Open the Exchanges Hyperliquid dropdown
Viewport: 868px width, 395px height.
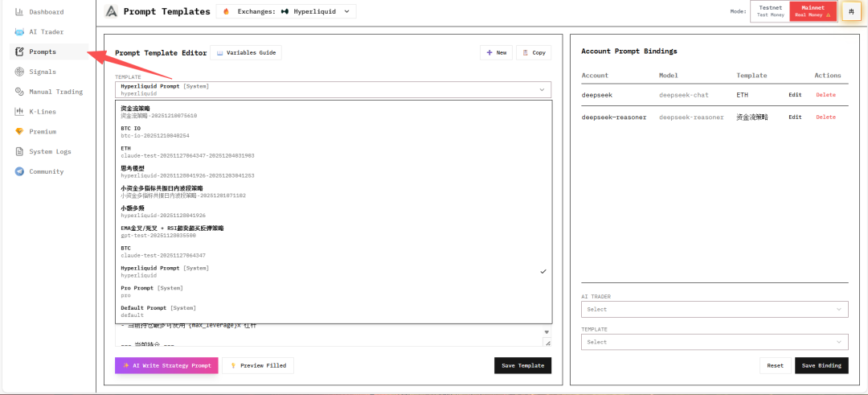click(x=286, y=11)
